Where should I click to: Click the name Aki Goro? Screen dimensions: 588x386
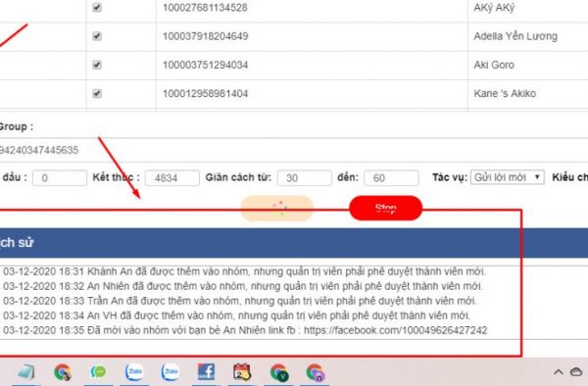[494, 65]
